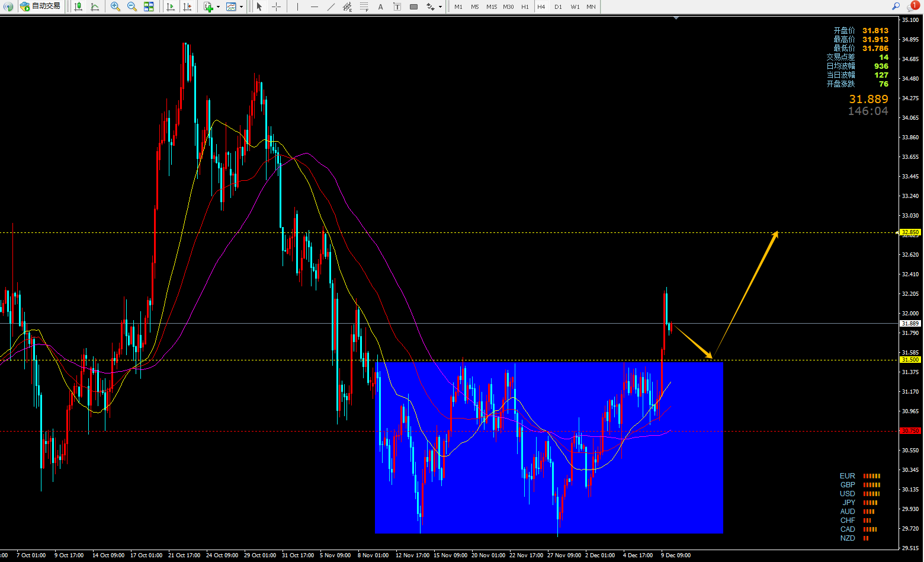The width and height of the screenshot is (924, 562).
Task: Click the 开盘价 31.813 value
Action: [875, 31]
